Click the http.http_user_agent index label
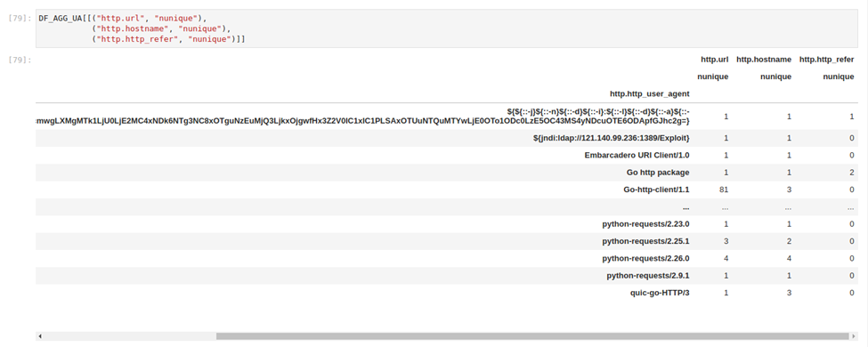The width and height of the screenshot is (868, 347). pos(649,93)
